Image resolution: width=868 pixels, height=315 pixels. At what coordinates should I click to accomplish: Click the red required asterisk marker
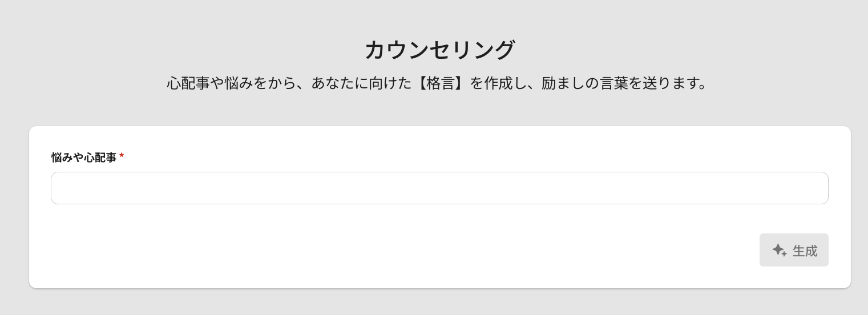click(x=122, y=156)
